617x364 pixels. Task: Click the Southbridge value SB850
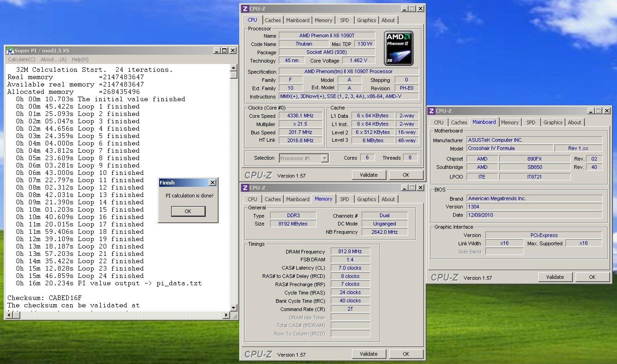535,167
